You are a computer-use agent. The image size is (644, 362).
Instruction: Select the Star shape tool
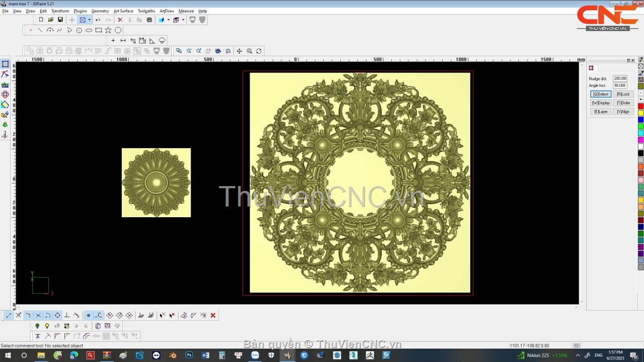tap(108, 30)
